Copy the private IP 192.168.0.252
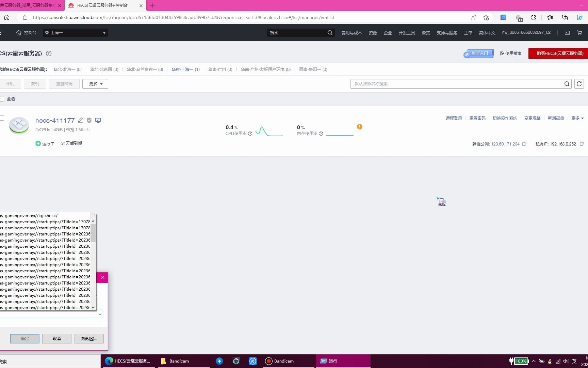 582,144
